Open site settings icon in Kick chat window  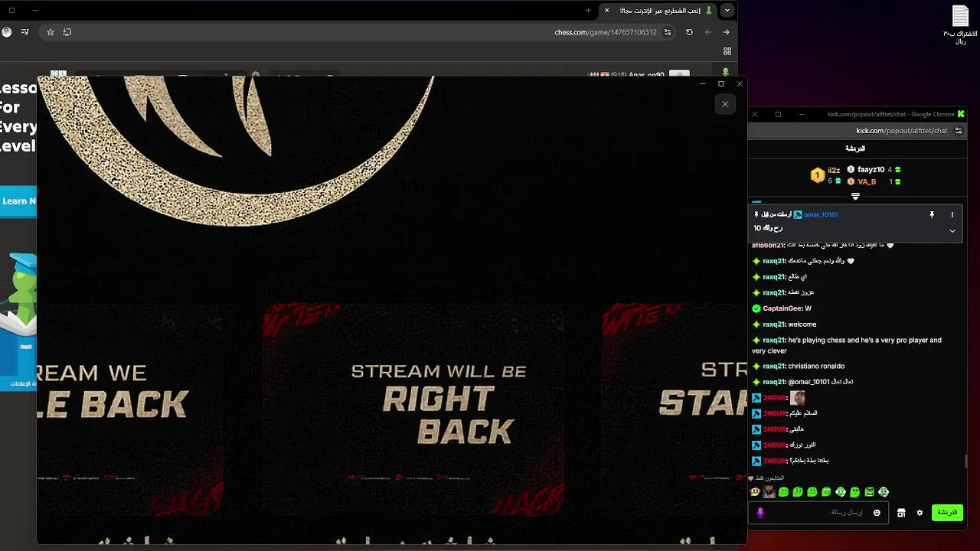point(958,131)
